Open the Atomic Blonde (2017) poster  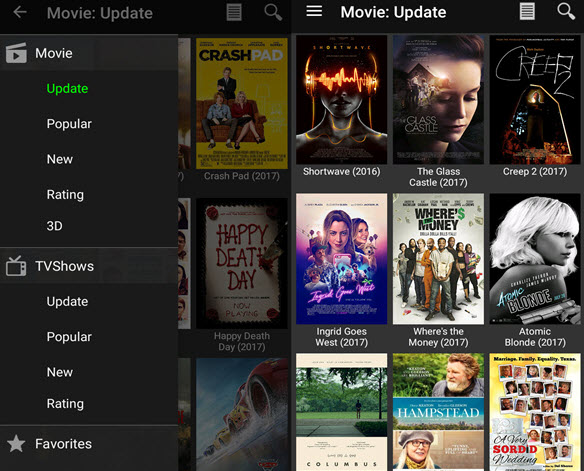[535, 258]
